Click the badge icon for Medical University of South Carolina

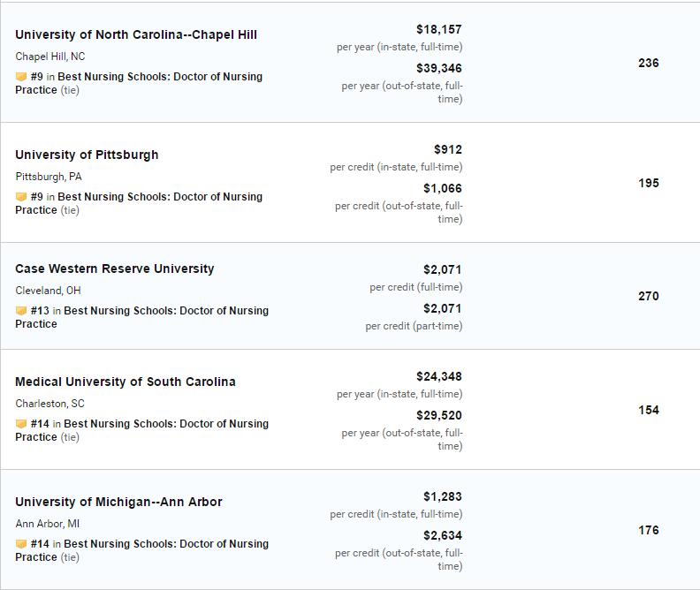[21, 424]
